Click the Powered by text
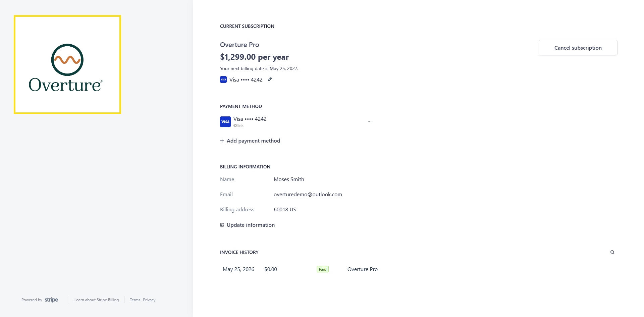 (32, 300)
